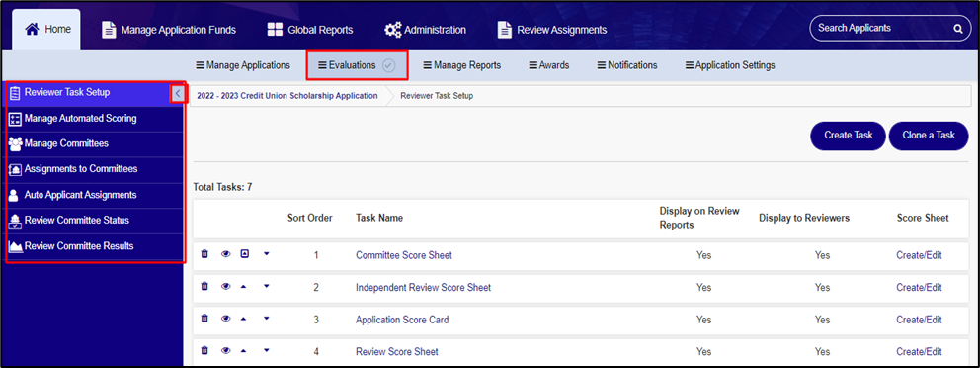980x368 pixels.
Task: Expand the Awards menu
Action: (548, 65)
